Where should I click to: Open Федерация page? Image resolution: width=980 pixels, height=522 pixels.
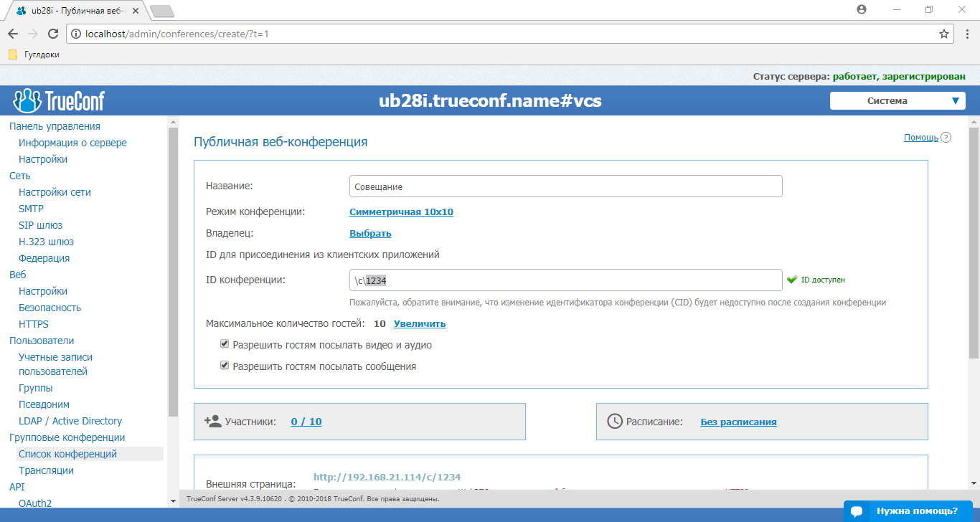point(44,258)
